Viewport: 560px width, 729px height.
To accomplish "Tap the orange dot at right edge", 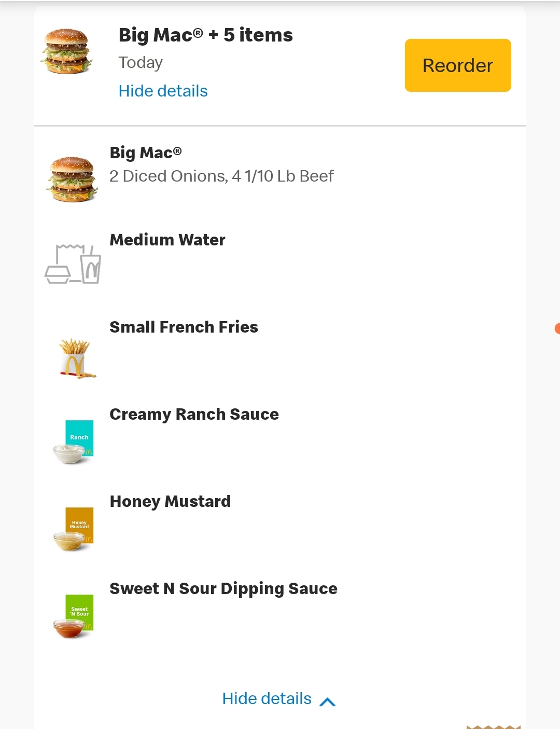I will (557, 328).
